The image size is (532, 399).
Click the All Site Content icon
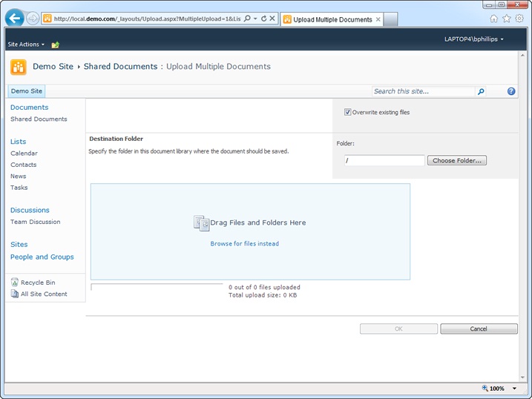[x=15, y=294]
